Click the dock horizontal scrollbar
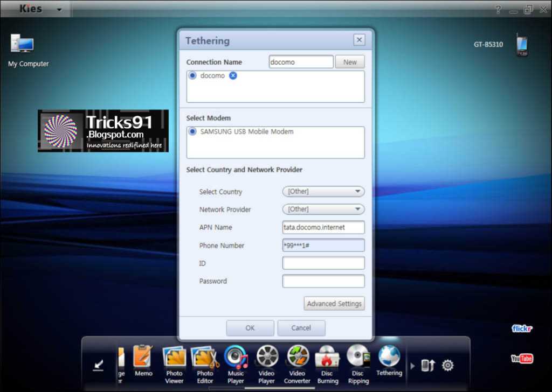Viewport: 552px width, 392px height. (280, 388)
